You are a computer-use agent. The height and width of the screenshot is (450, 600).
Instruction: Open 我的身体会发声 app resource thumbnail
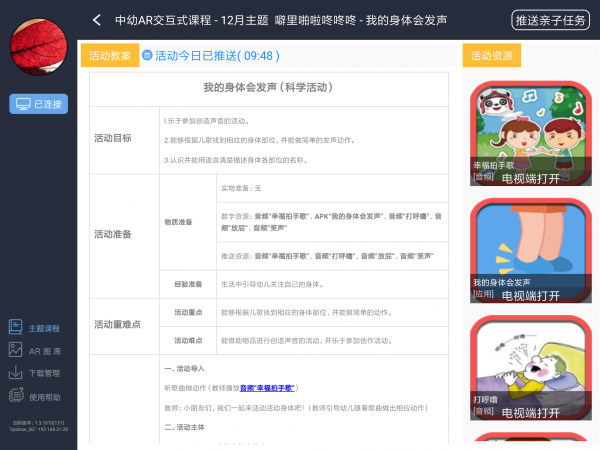point(531,251)
